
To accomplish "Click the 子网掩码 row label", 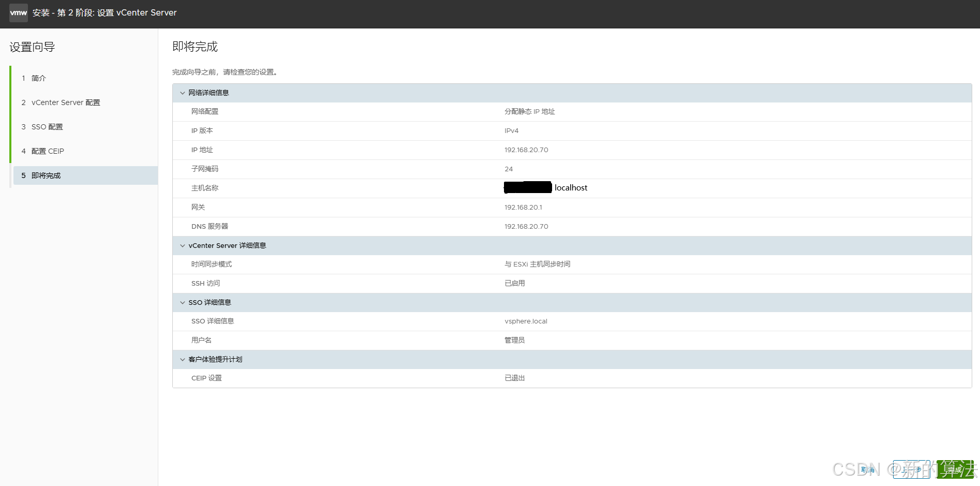I will tap(205, 169).
